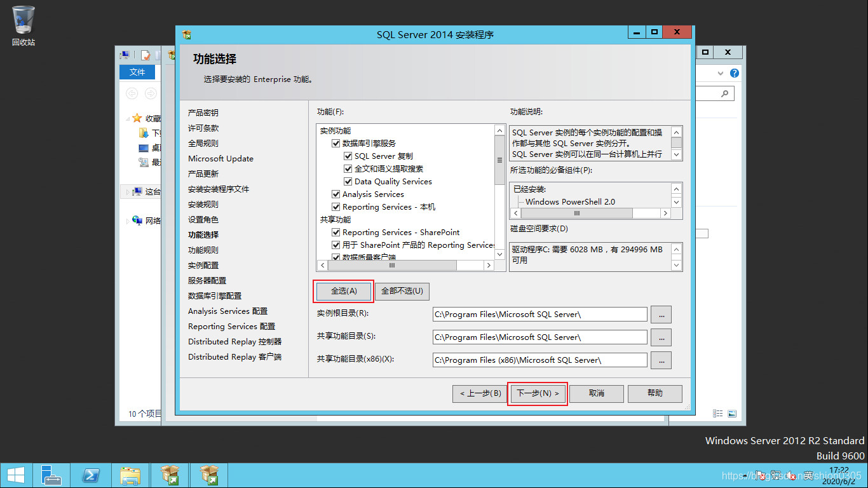The height and width of the screenshot is (488, 868).
Task: Launch Server Manager from the taskbar
Action: (51, 475)
